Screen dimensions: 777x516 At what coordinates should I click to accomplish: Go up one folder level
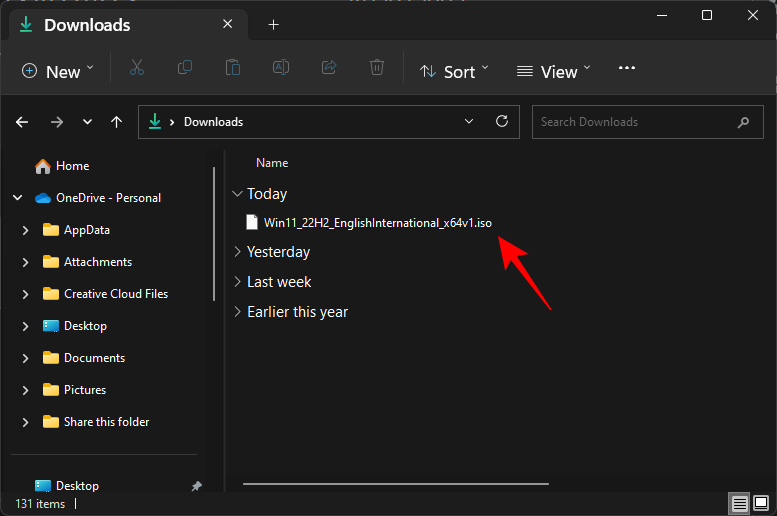tap(116, 122)
